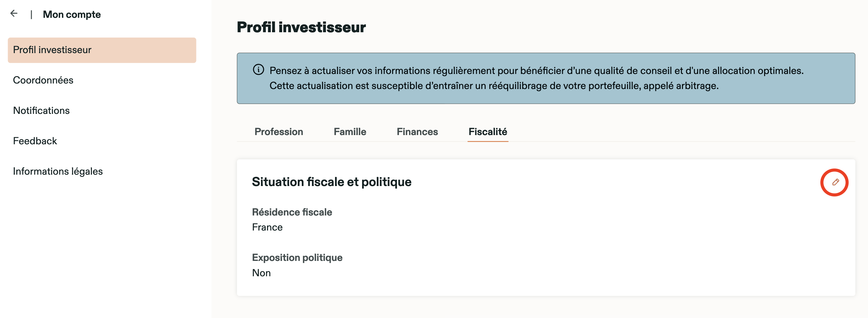Open the Notifications section
The height and width of the screenshot is (318, 868).
coord(41,111)
